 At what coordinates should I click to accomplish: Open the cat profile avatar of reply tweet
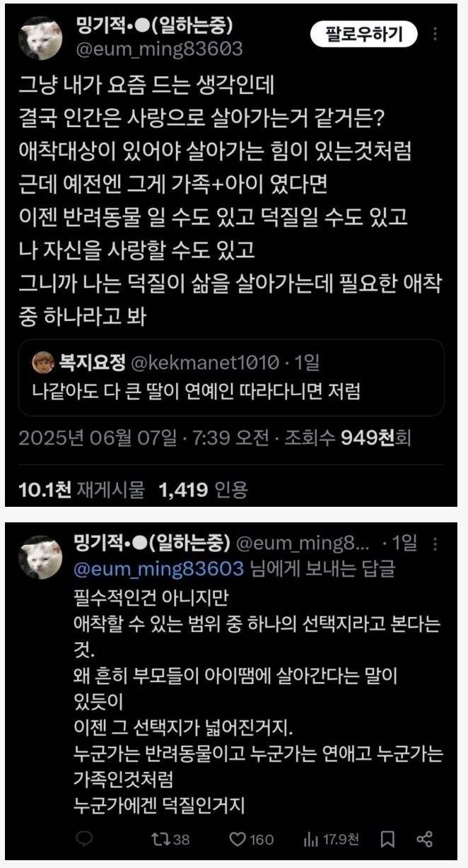(44, 557)
